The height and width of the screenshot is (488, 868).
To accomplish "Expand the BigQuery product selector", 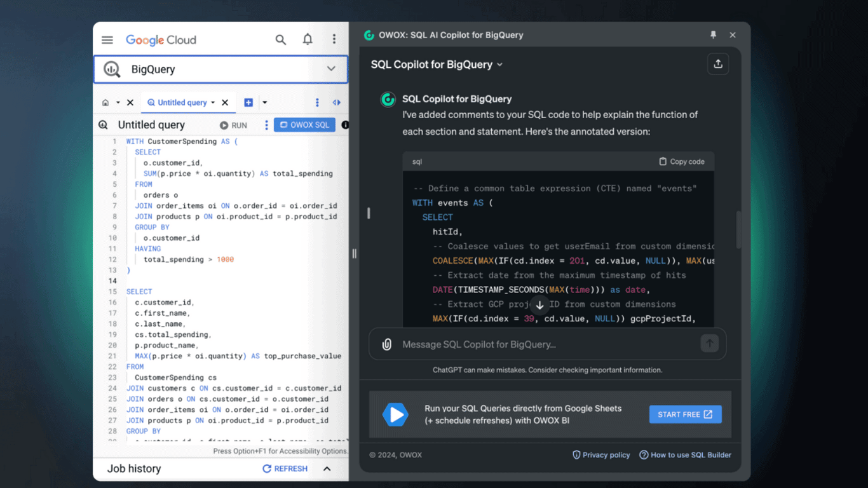I will tap(331, 69).
